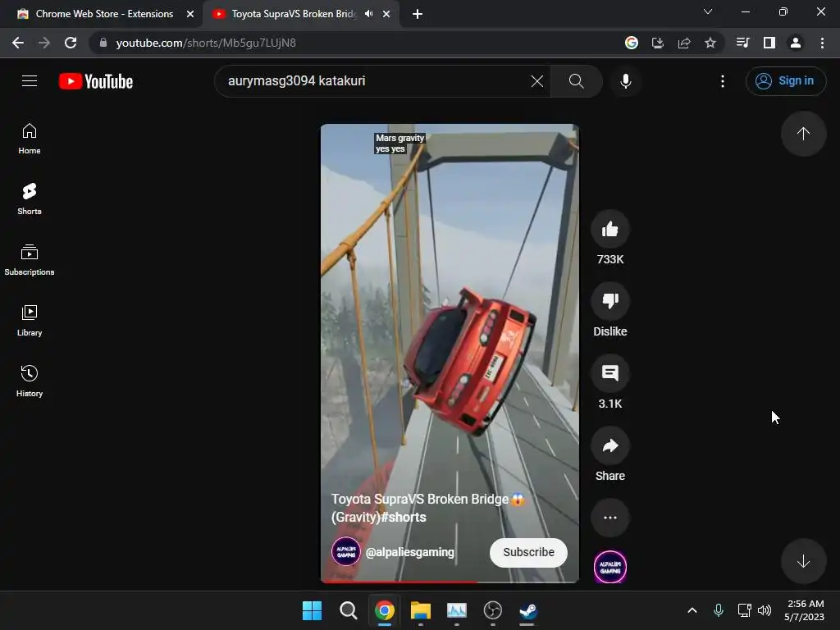This screenshot has height=630, width=840.
Task: Open Windows taskbar search
Action: 348,610
